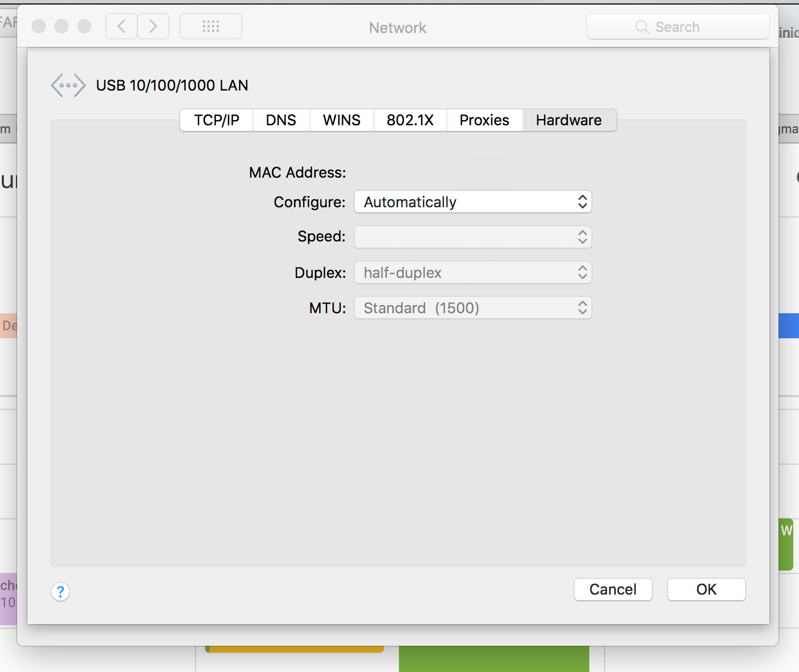Click the USB 10/100/1000 LAN adapter icon

click(x=68, y=85)
